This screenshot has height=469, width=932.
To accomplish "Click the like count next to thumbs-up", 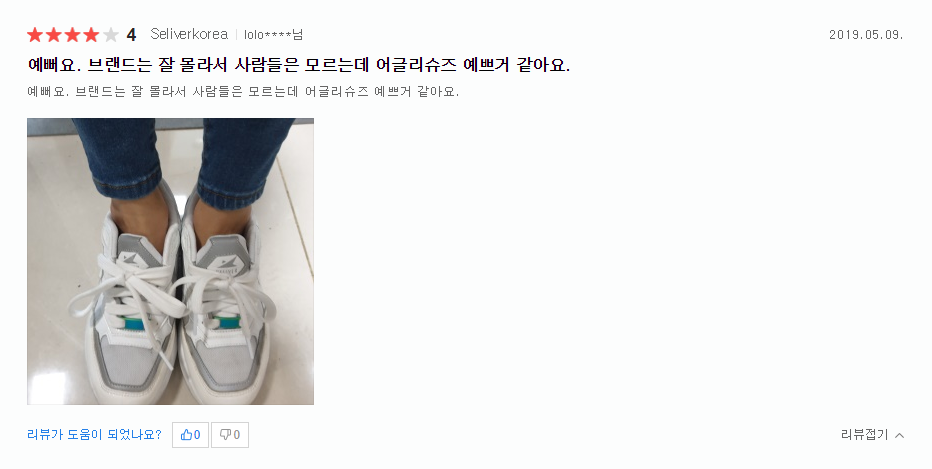I will (197, 435).
